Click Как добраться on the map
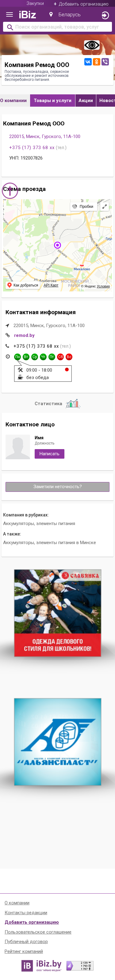The width and height of the screenshot is (115, 980). coord(22,285)
